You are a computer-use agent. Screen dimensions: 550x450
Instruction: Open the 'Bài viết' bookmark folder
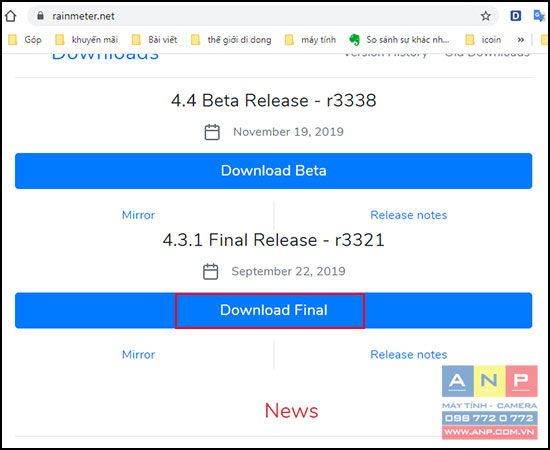(154, 40)
